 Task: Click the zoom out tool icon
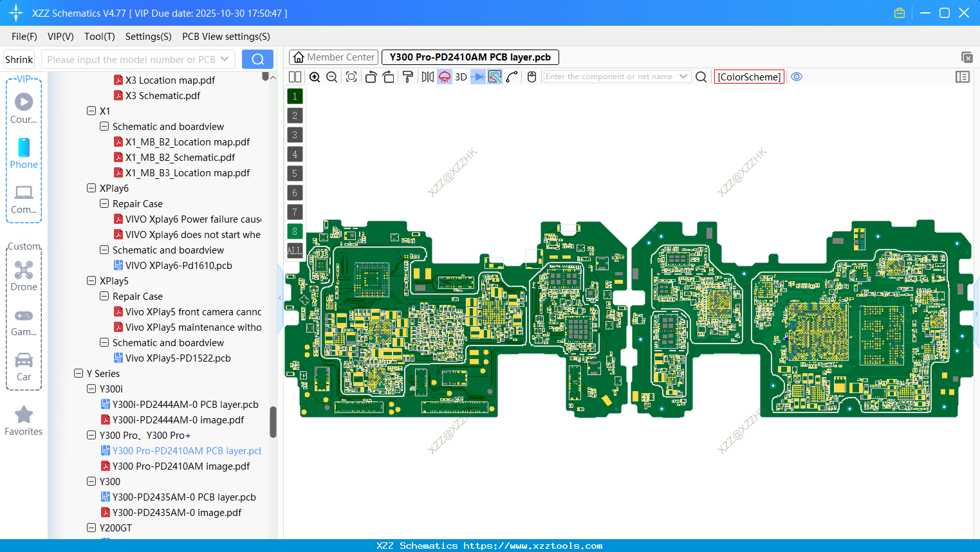(x=331, y=77)
